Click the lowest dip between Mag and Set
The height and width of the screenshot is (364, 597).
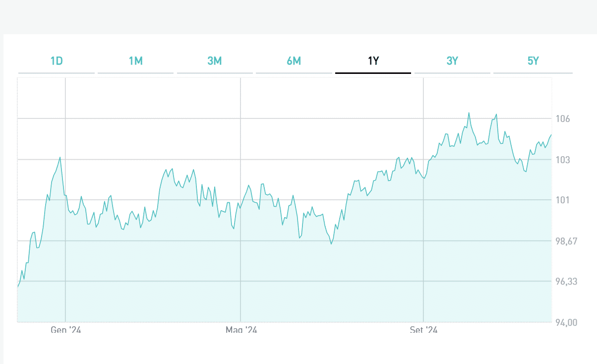[331, 243]
